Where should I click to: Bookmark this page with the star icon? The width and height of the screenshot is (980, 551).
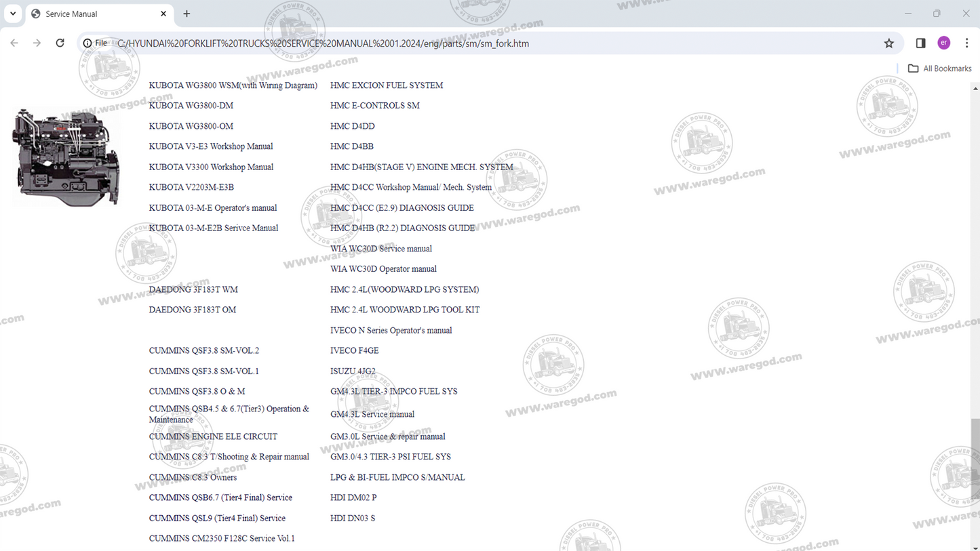tap(888, 43)
